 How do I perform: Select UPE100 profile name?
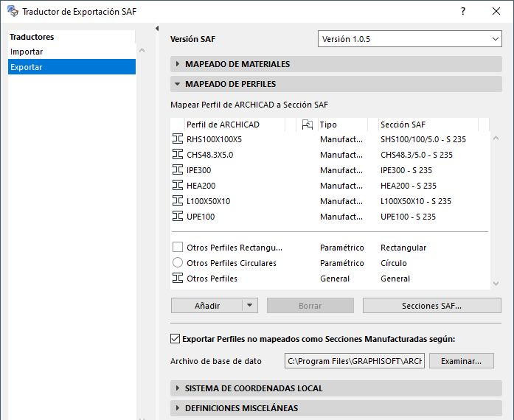[201, 217]
